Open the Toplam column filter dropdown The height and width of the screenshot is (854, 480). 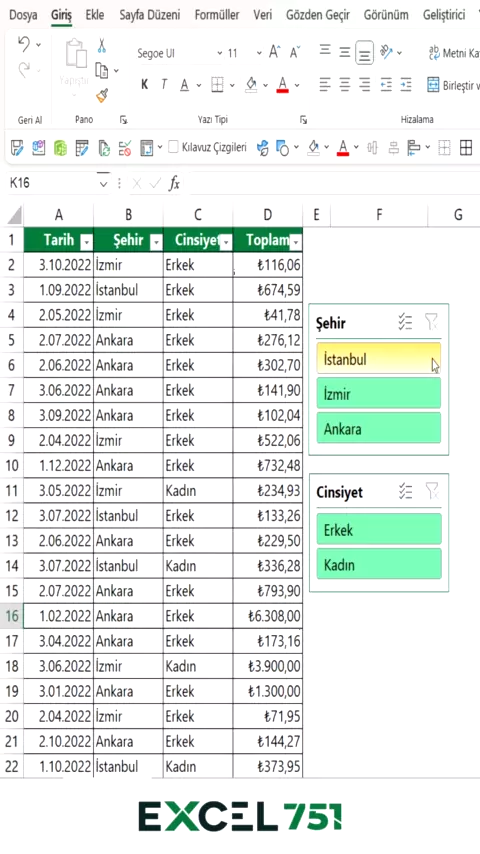pyautogui.click(x=295, y=242)
